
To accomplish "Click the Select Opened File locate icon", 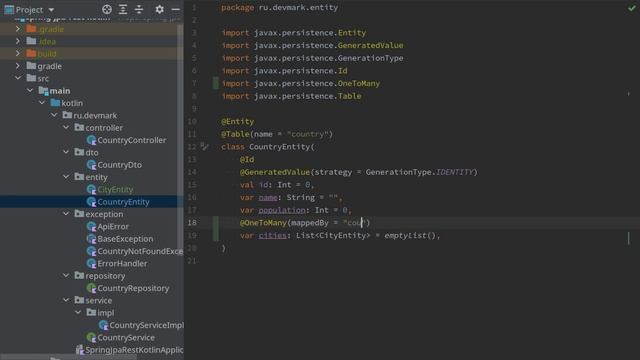I will click(x=107, y=9).
